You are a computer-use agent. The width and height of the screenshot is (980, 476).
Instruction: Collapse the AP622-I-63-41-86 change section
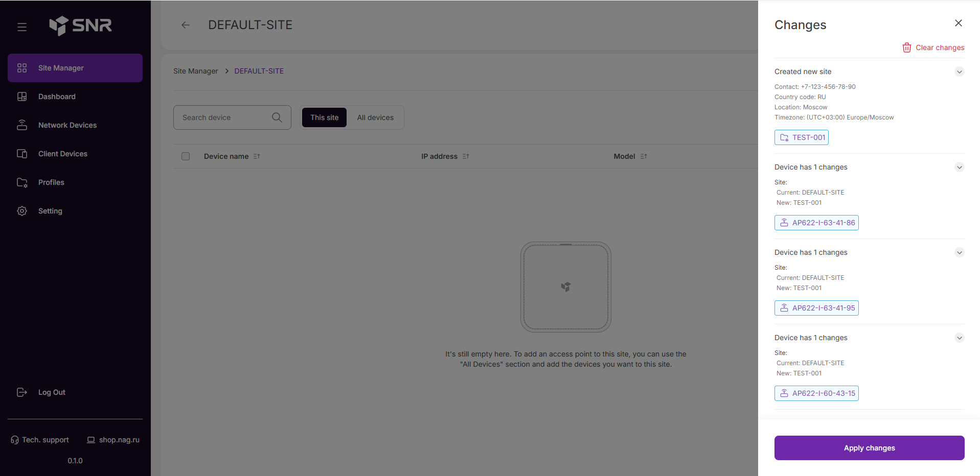tap(959, 167)
